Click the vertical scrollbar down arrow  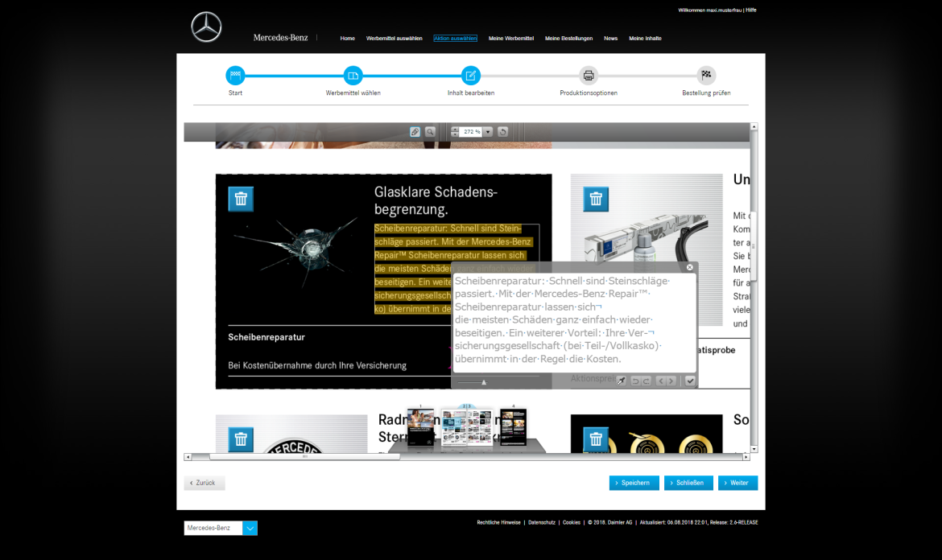754,449
